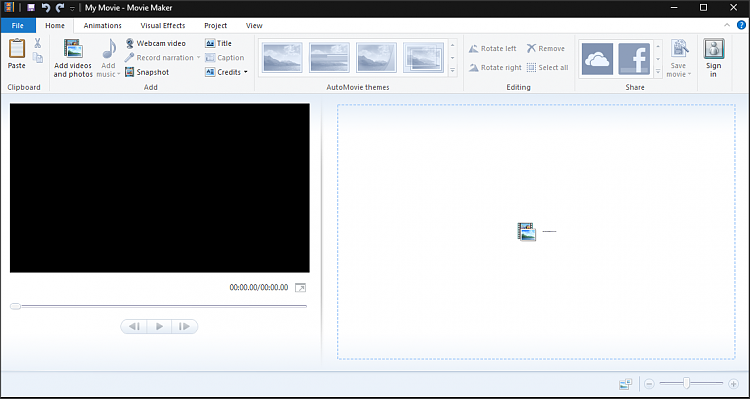This screenshot has width=750, height=399.
Task: Click the black video preview monitor
Action: tap(160, 188)
